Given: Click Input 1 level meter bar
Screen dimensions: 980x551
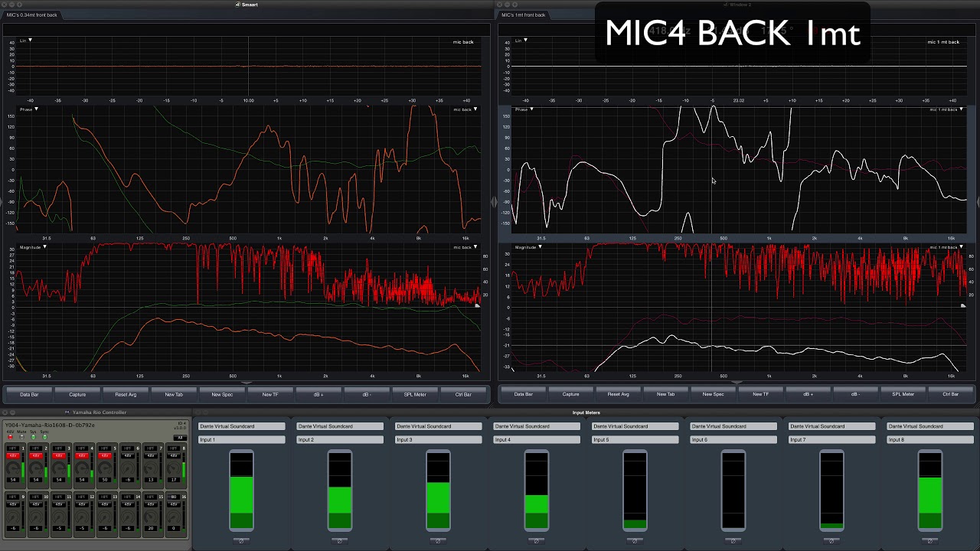Looking at the screenshot, I should [x=241, y=491].
